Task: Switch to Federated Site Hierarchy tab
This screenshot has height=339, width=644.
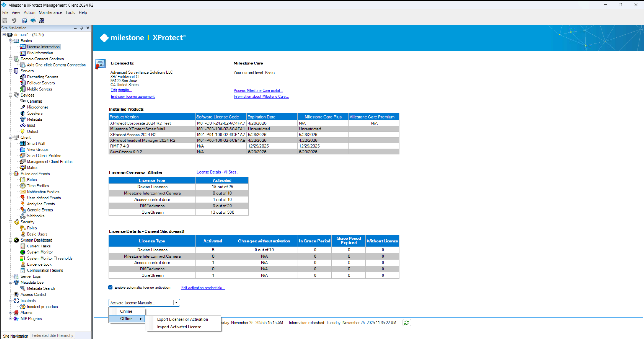Action: [52, 335]
